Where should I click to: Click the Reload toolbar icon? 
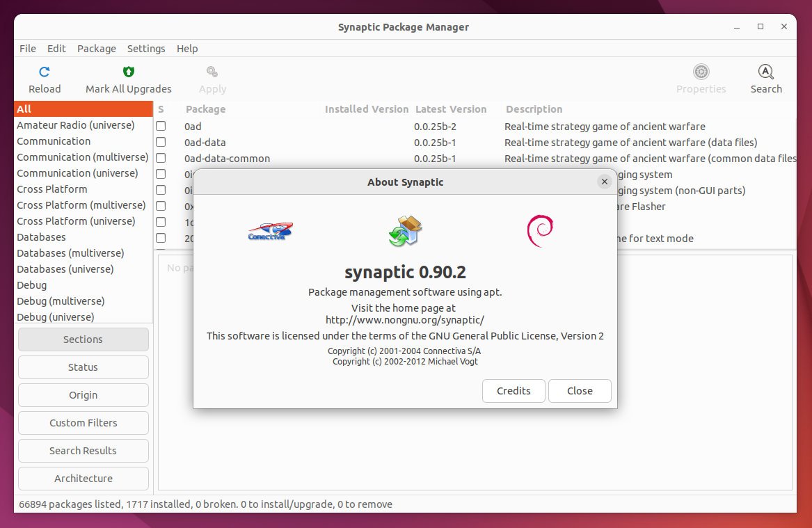pos(44,72)
